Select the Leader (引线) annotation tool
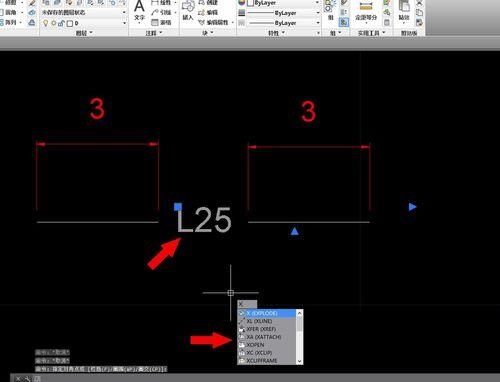This screenshot has height=382, width=500. tap(155, 12)
